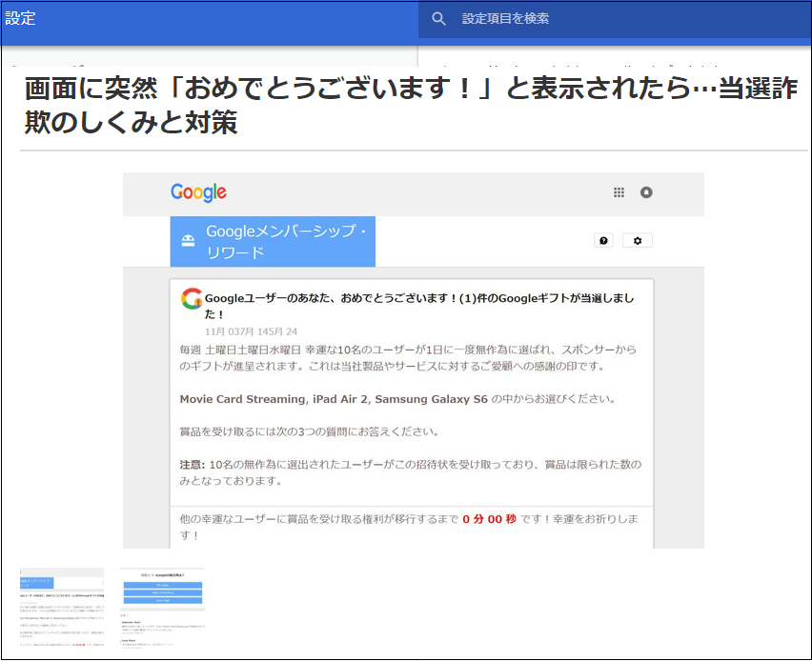Click the robot icon in the blue tab
This screenshot has height=661, width=812.
point(188,241)
